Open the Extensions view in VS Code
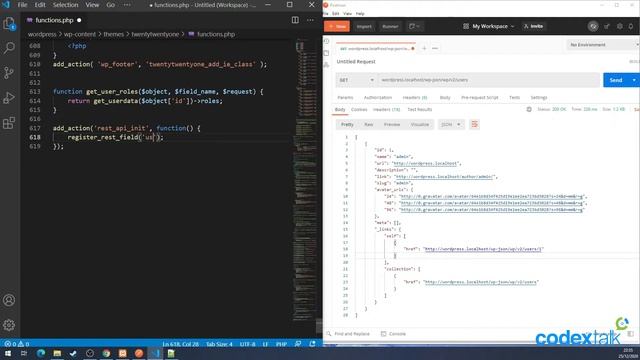Screen dimensions: 640x360 (9, 122)
